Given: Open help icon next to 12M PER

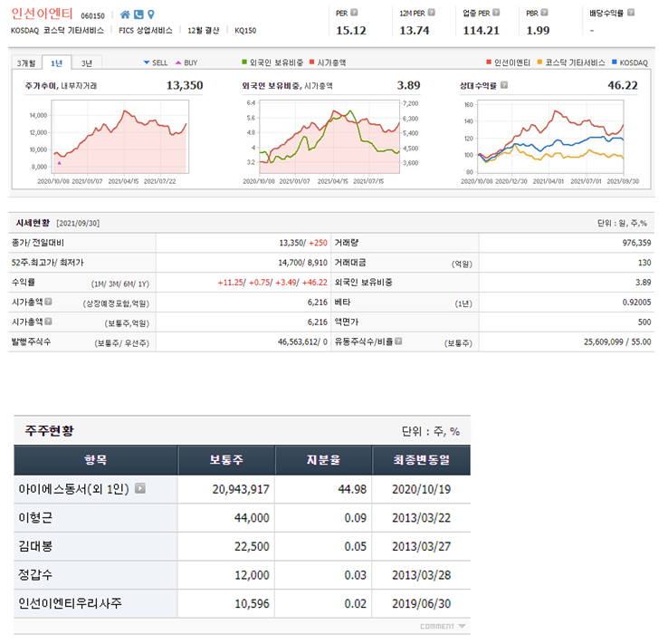Looking at the screenshot, I should coord(432,13).
